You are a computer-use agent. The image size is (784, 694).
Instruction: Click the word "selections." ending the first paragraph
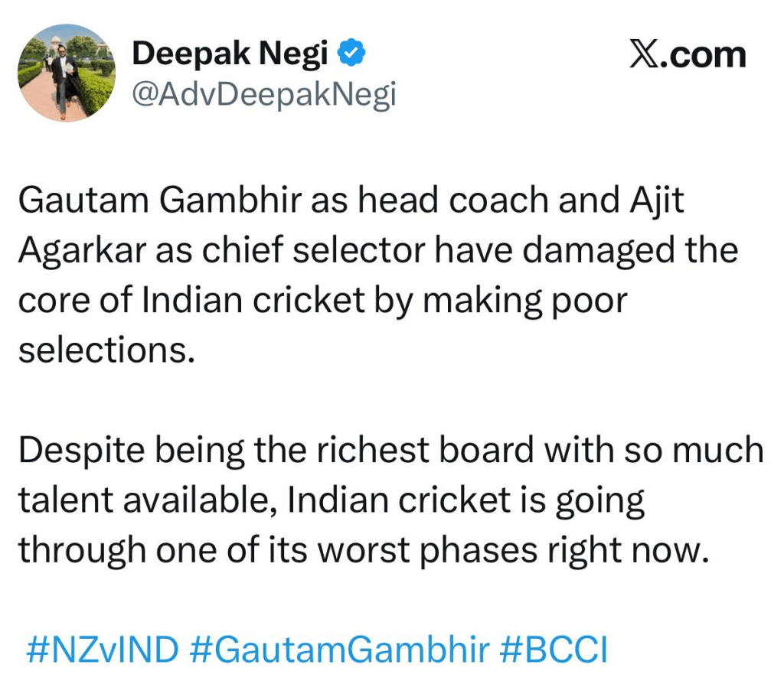click(103, 350)
